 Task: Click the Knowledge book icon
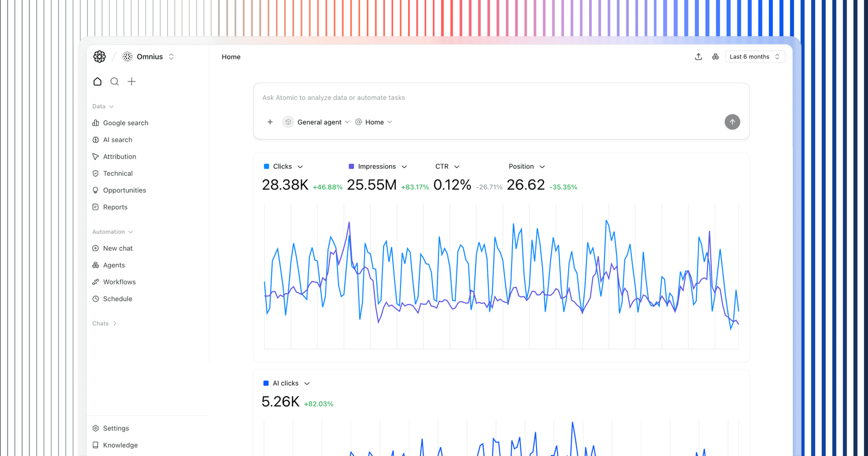click(x=95, y=445)
